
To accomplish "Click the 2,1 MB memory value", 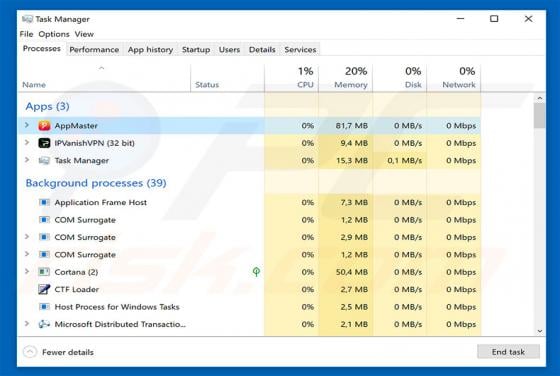I will pos(354,324).
